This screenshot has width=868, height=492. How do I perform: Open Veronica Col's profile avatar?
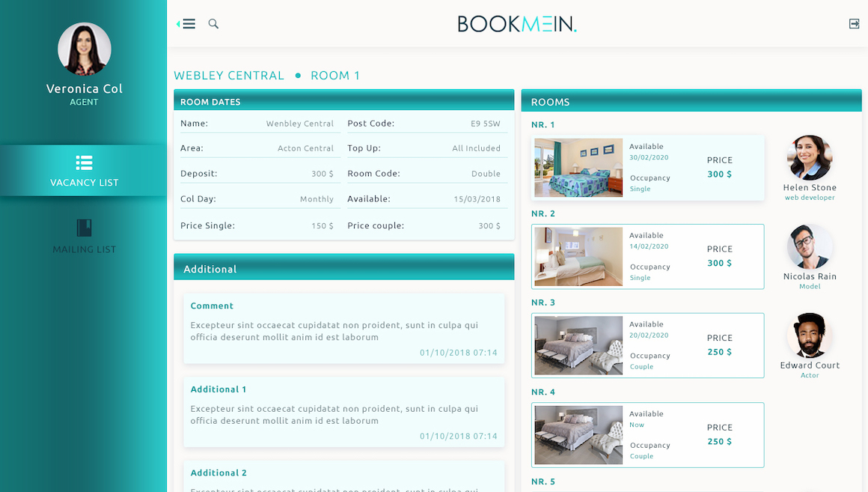tap(84, 49)
